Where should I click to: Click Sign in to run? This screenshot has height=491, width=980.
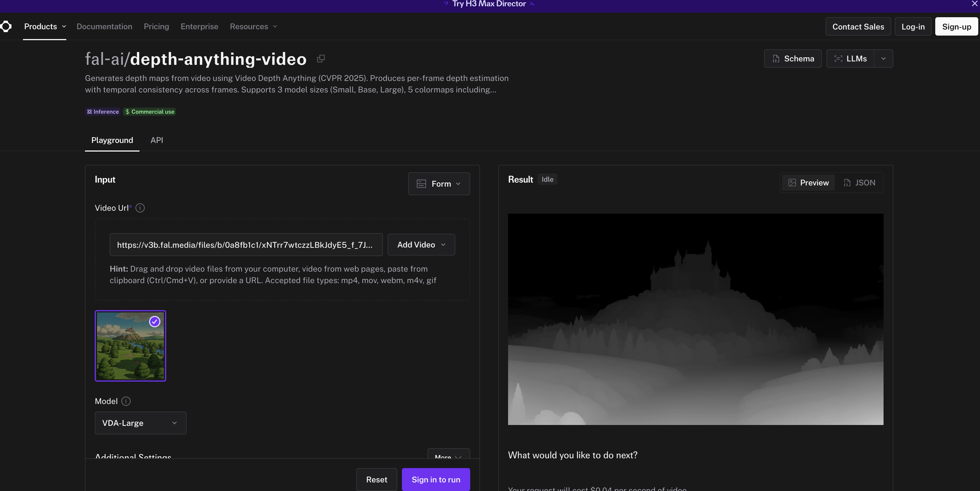coord(436,480)
